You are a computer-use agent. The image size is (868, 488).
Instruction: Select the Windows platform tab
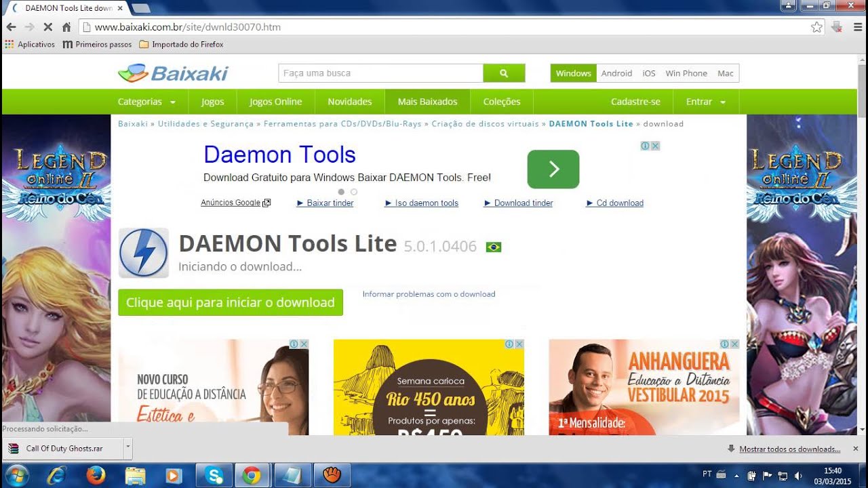click(573, 73)
